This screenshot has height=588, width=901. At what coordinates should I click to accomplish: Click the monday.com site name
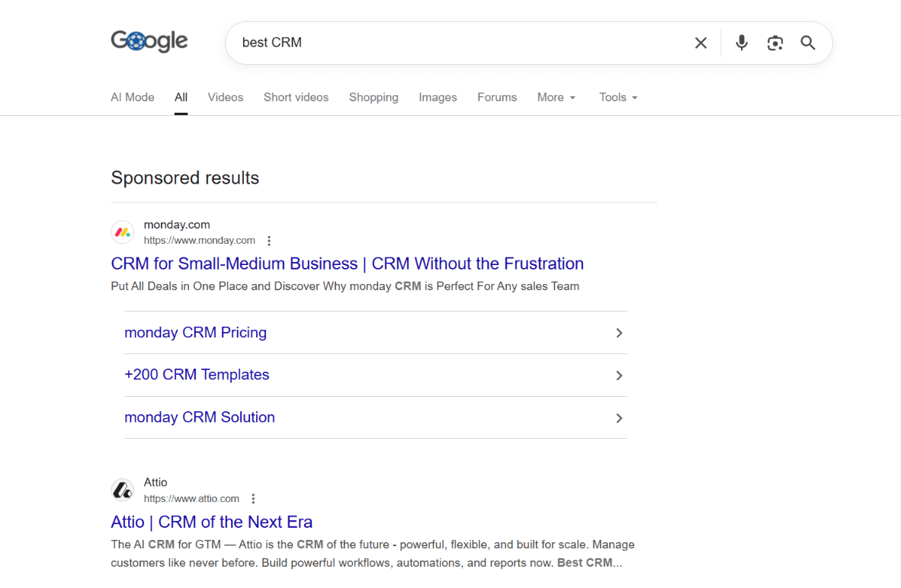tap(177, 225)
